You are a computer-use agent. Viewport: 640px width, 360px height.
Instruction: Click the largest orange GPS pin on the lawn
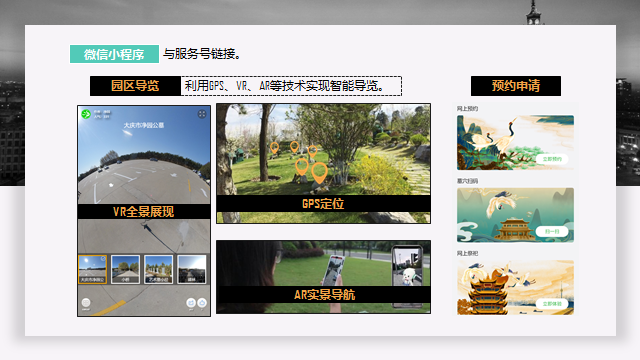319,173
